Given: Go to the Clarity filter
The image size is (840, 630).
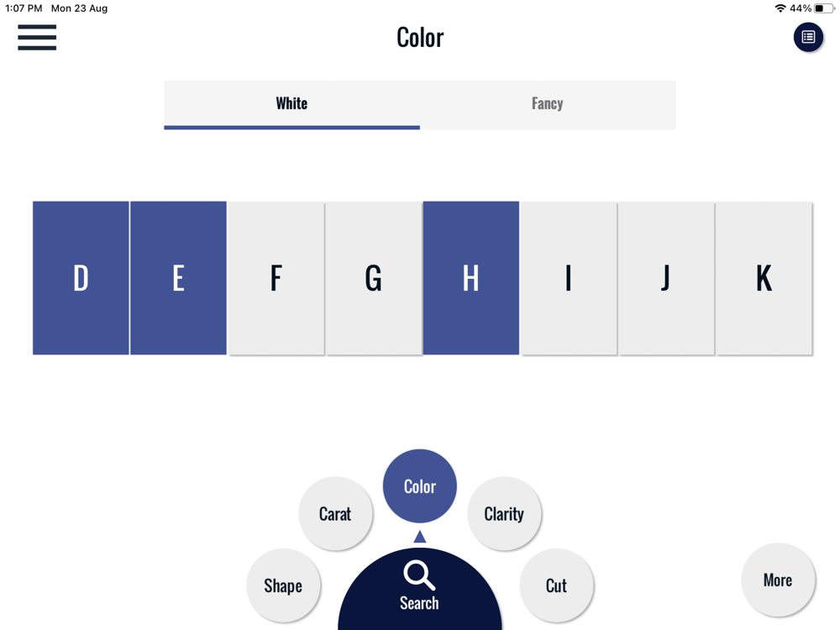Looking at the screenshot, I should [x=504, y=513].
